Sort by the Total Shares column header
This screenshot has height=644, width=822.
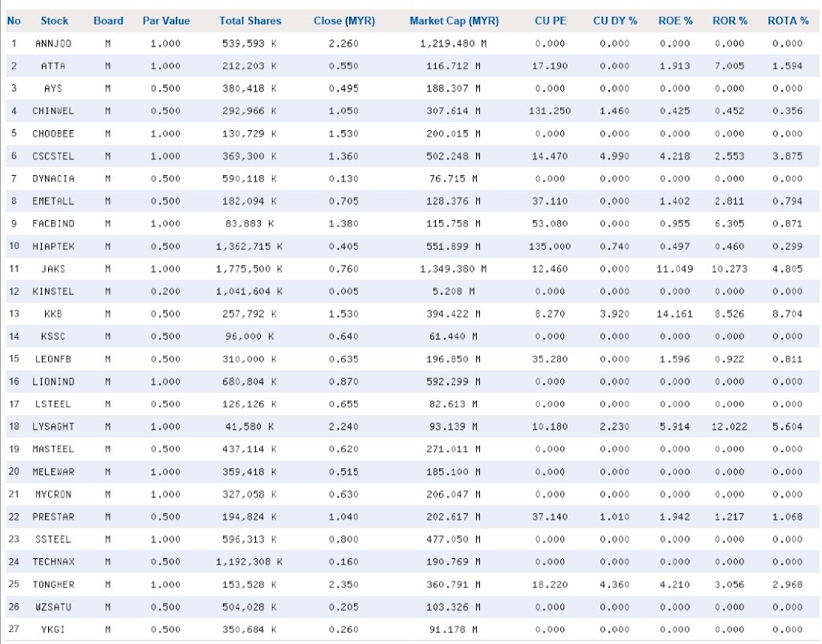pyautogui.click(x=250, y=21)
